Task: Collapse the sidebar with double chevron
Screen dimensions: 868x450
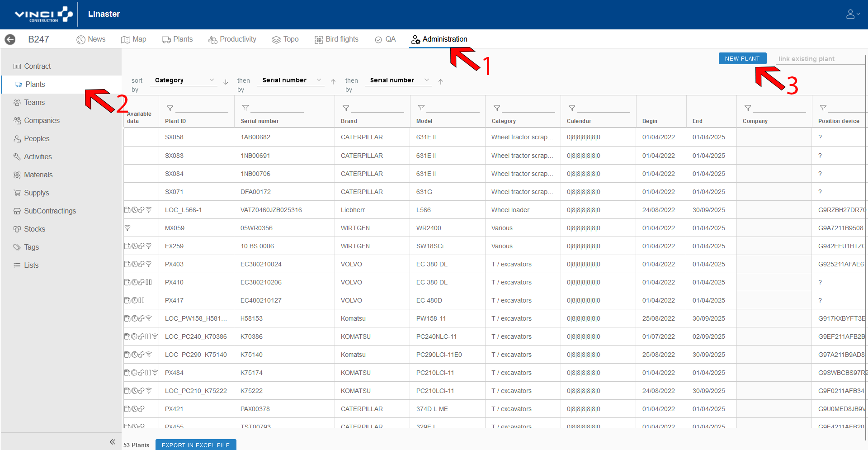Action: [112, 442]
